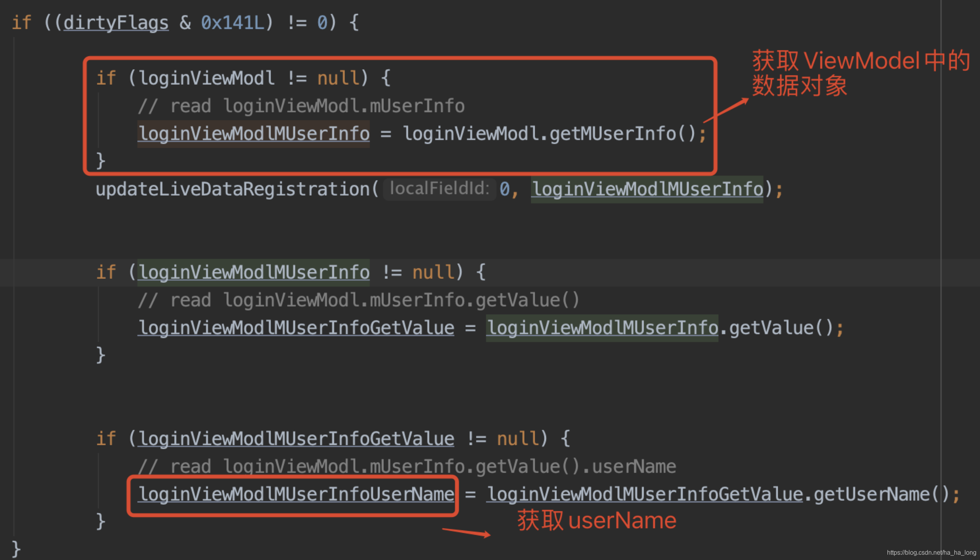Click the blog.csdn.net watermark link
Viewport: 980px width, 560px height.
pos(931,553)
